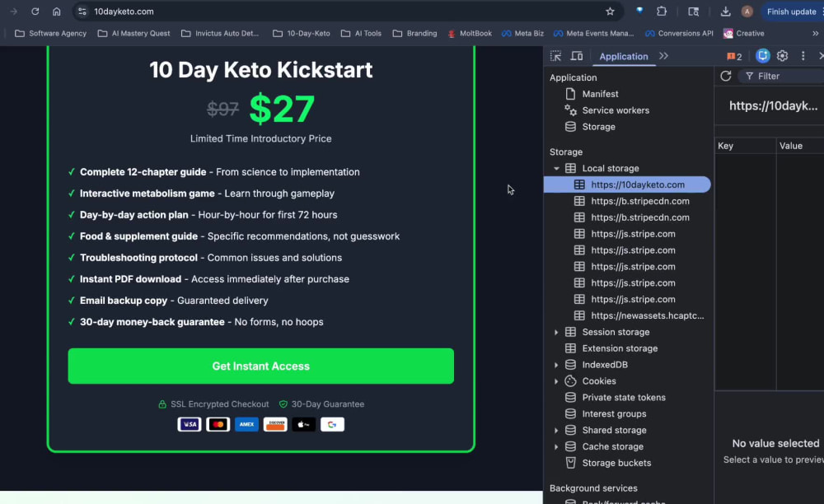Select the Application tab in DevTools

[624, 56]
